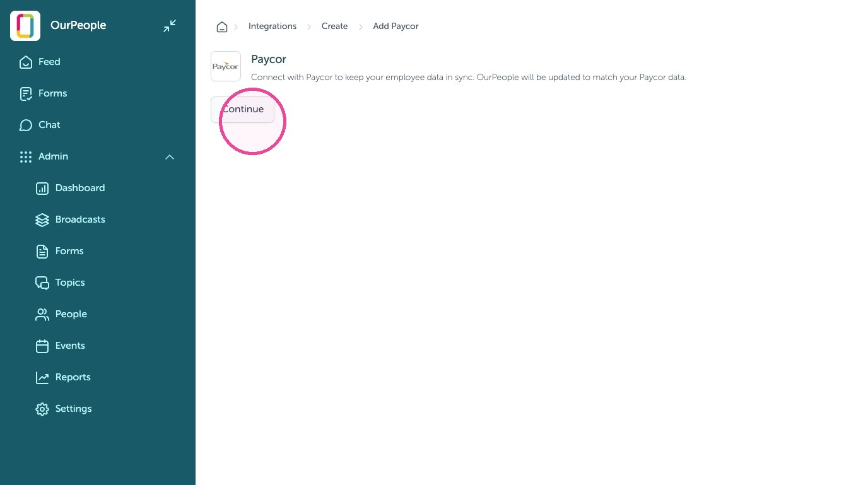
Task: Open the People icon under Admin
Action: click(42, 314)
